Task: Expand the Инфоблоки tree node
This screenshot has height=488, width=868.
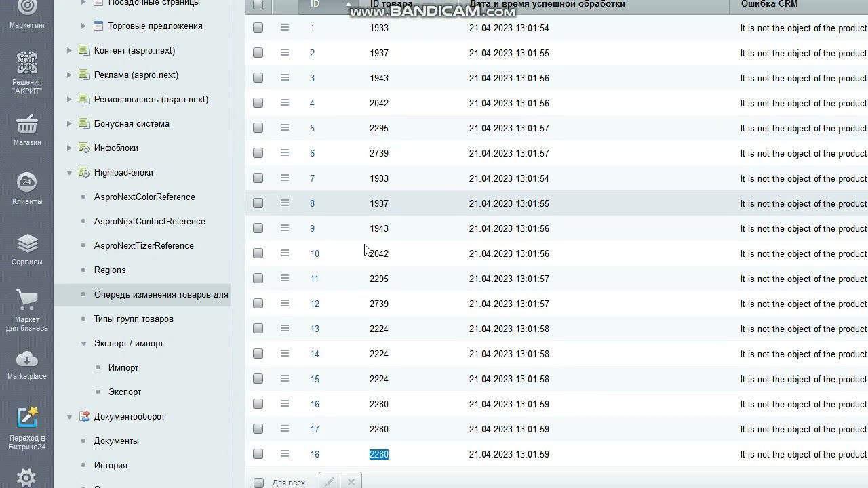Action: pos(69,148)
